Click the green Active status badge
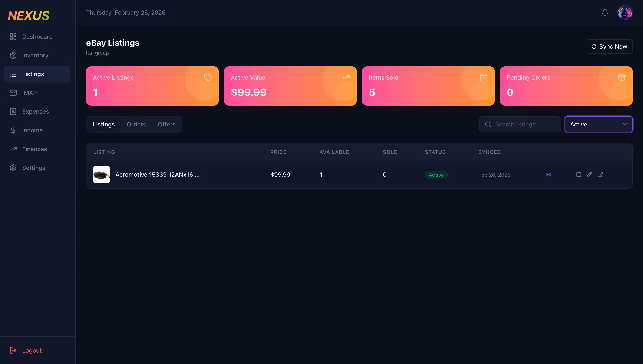643x364 pixels. [x=436, y=175]
